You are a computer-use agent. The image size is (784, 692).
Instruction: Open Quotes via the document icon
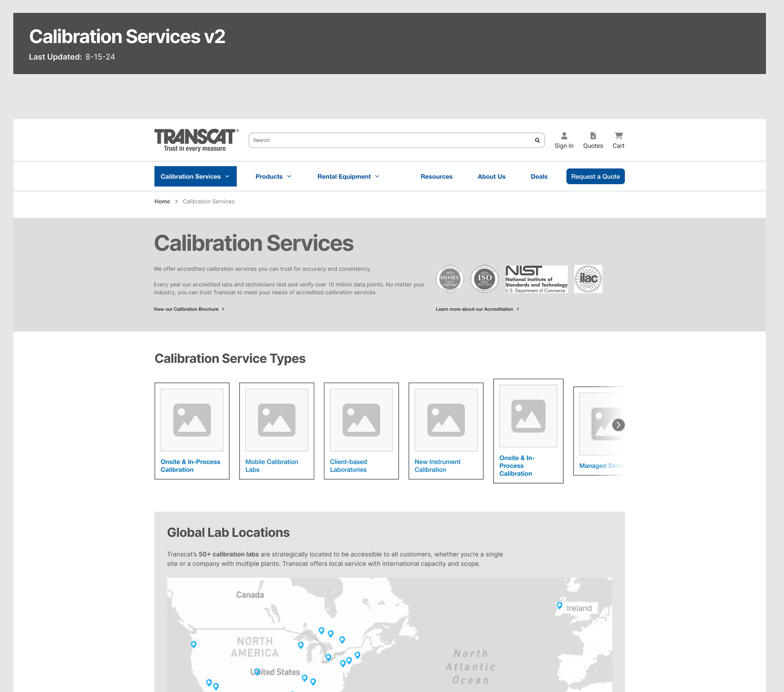(593, 136)
